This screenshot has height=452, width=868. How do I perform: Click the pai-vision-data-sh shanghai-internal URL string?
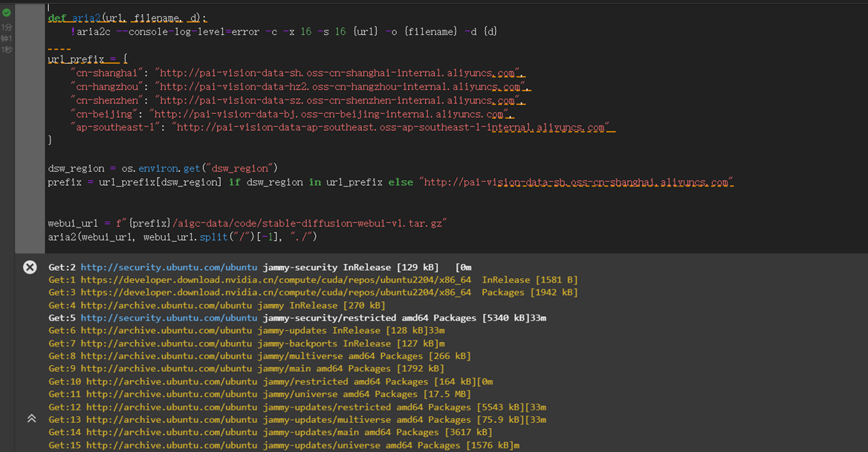coord(337,73)
